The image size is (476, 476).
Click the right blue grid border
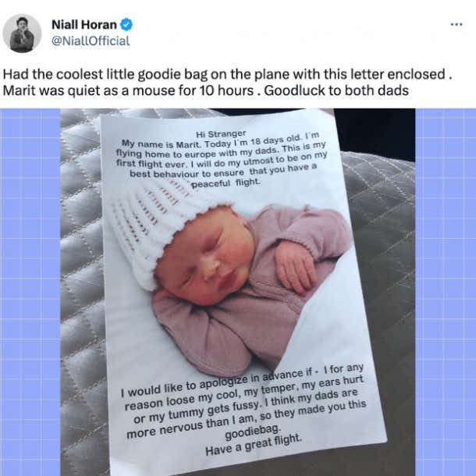click(x=446, y=292)
